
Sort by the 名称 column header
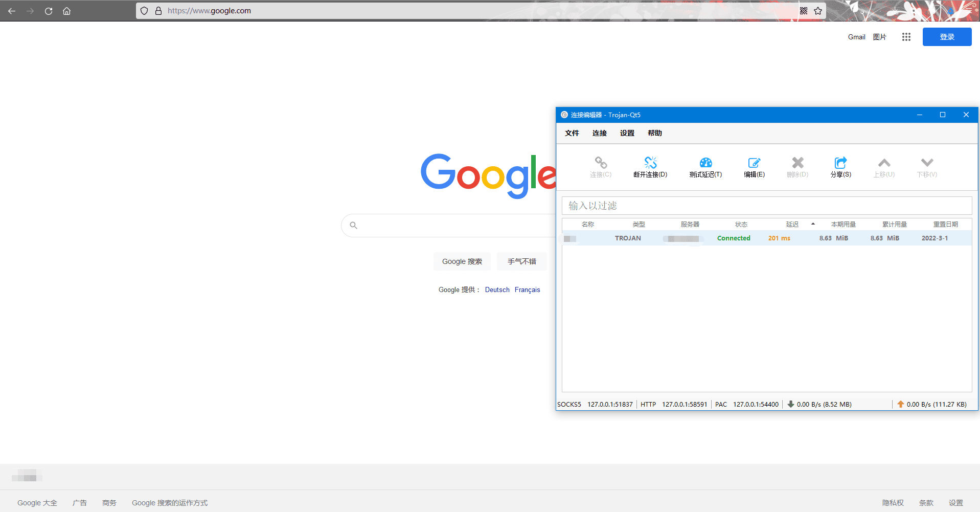coord(588,224)
